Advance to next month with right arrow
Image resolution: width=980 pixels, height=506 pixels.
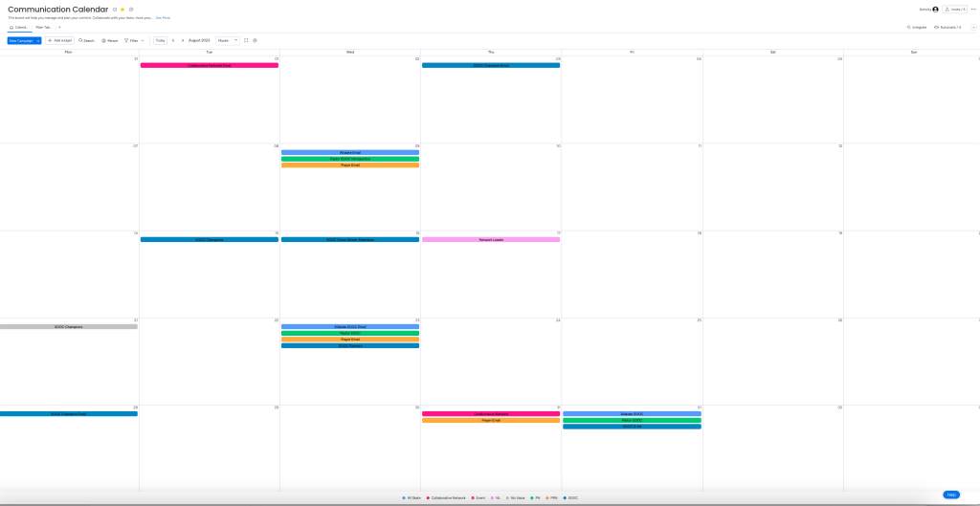point(183,40)
